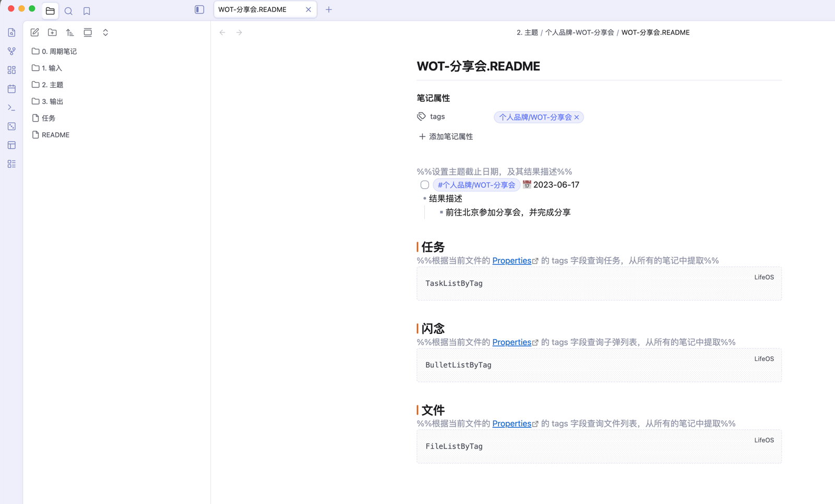Click the TaskListByTag code block
The width and height of the screenshot is (835, 504).
(599, 283)
